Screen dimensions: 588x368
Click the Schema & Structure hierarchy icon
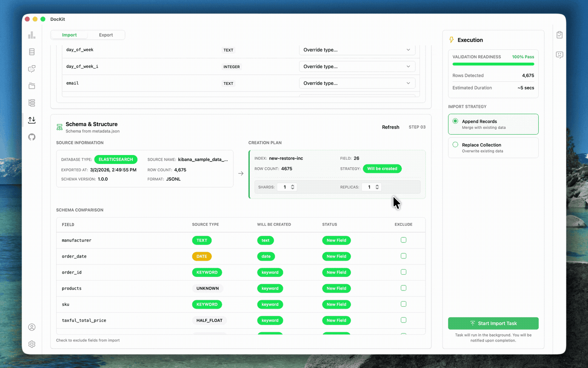[x=60, y=127]
